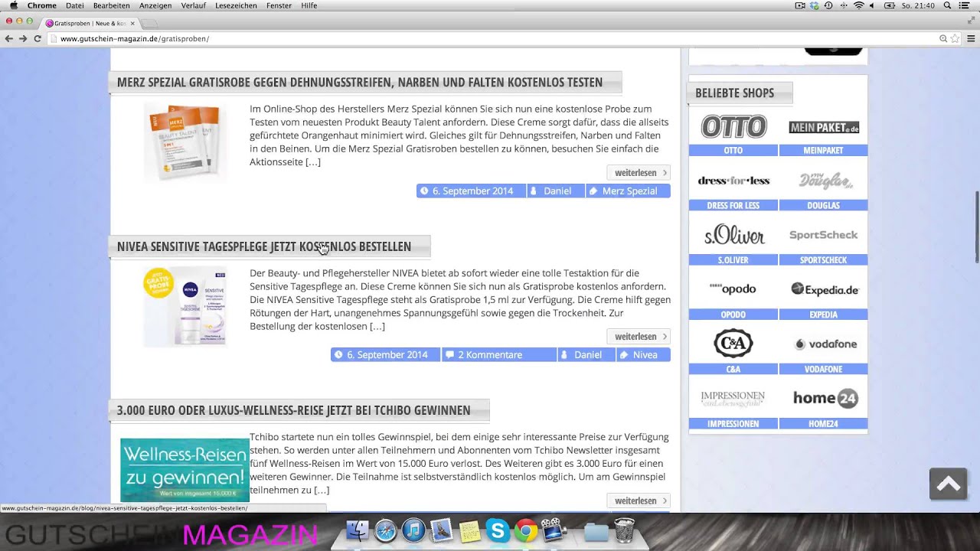Open the Lesezeichen menu
The height and width of the screenshot is (551, 980).
tap(237, 5)
